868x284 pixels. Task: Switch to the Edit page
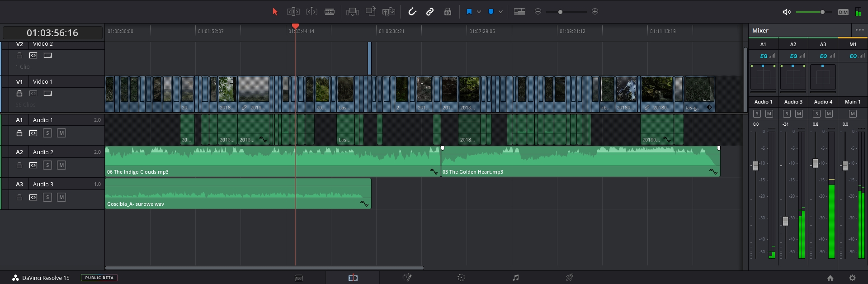(353, 278)
